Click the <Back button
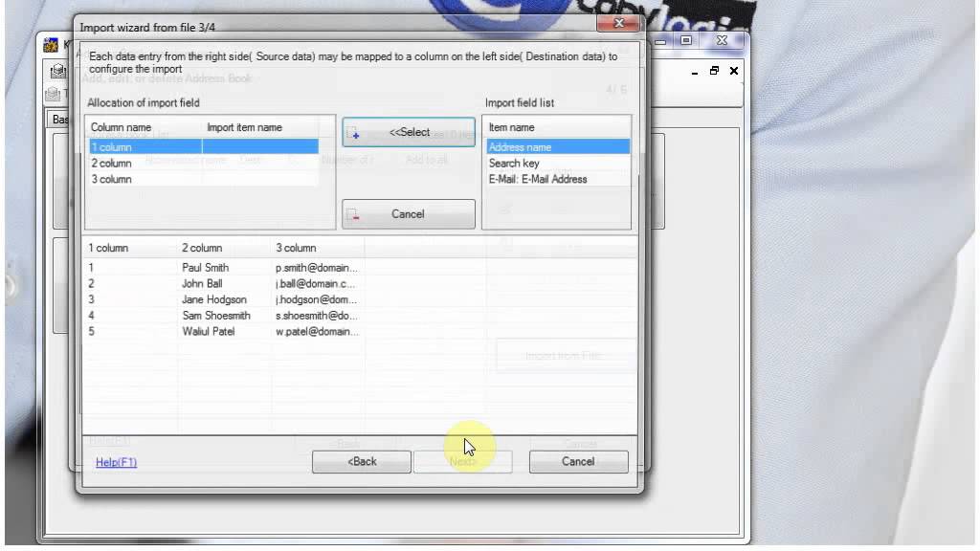The width and height of the screenshot is (980, 551). pyautogui.click(x=361, y=462)
